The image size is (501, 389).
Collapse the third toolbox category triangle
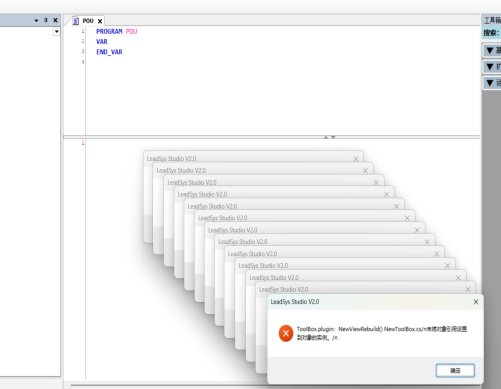pos(490,83)
